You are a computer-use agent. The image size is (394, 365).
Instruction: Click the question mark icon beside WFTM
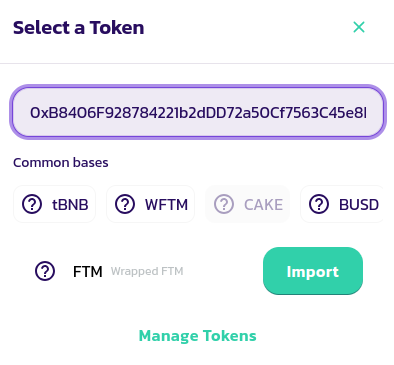click(125, 204)
